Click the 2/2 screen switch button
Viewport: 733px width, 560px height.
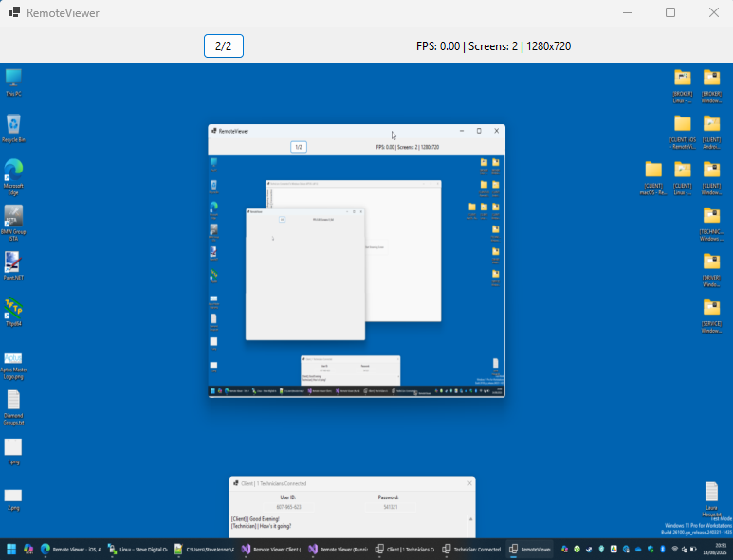224,45
